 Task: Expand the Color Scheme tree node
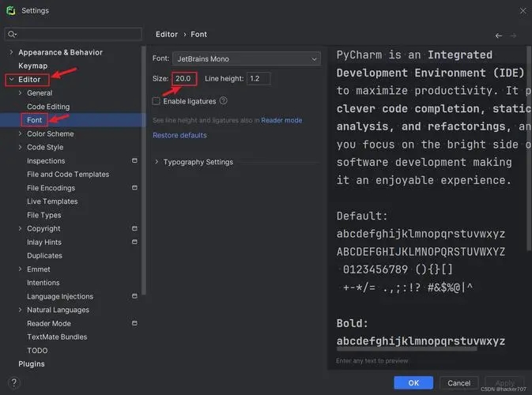click(21, 134)
